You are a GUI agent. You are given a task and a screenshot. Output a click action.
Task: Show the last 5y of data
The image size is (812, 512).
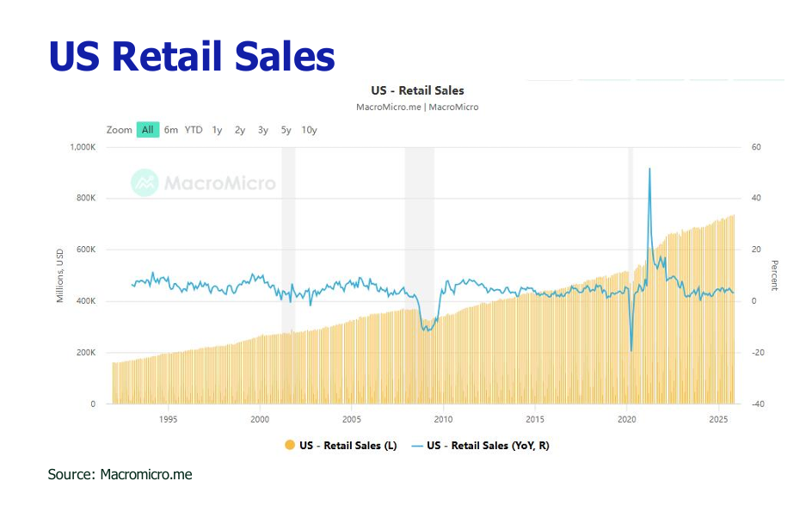point(286,130)
